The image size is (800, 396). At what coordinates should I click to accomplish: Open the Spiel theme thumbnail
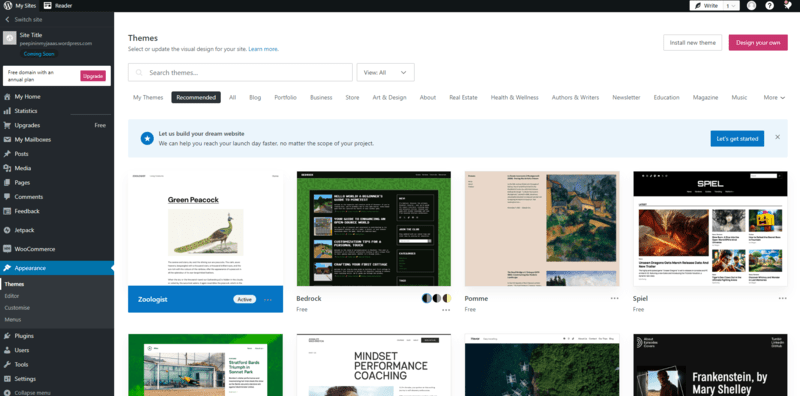pyautogui.click(x=711, y=229)
